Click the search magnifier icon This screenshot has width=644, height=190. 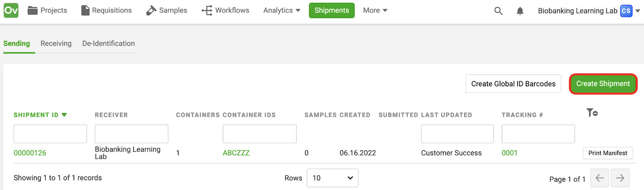(x=498, y=11)
